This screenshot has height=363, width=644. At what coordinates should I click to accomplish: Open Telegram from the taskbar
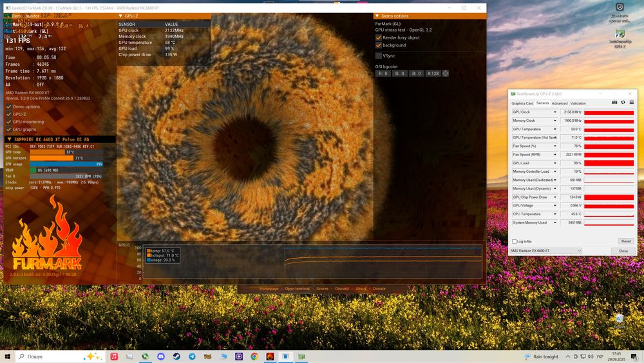192,357
